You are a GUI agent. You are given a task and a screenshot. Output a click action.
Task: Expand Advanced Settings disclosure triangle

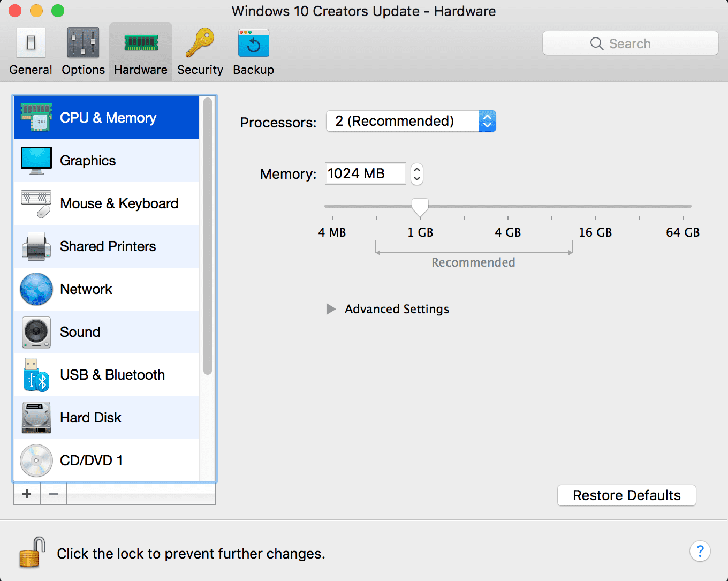(331, 309)
